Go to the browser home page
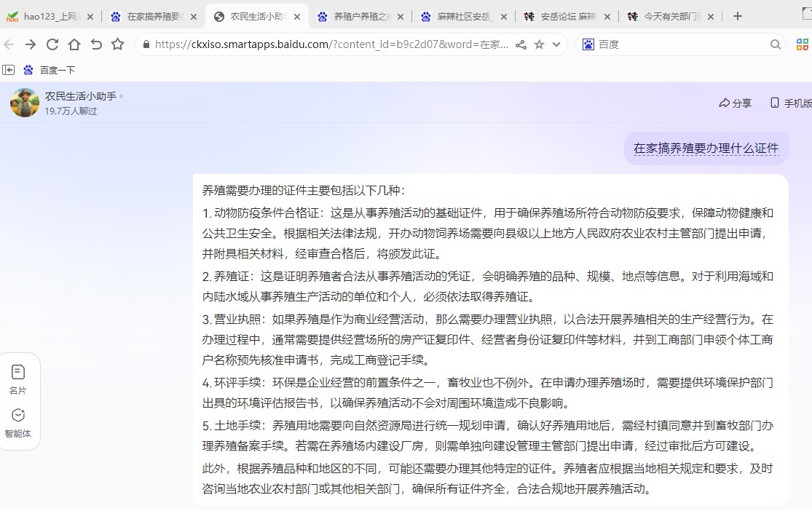This screenshot has width=812, height=511. point(74,44)
